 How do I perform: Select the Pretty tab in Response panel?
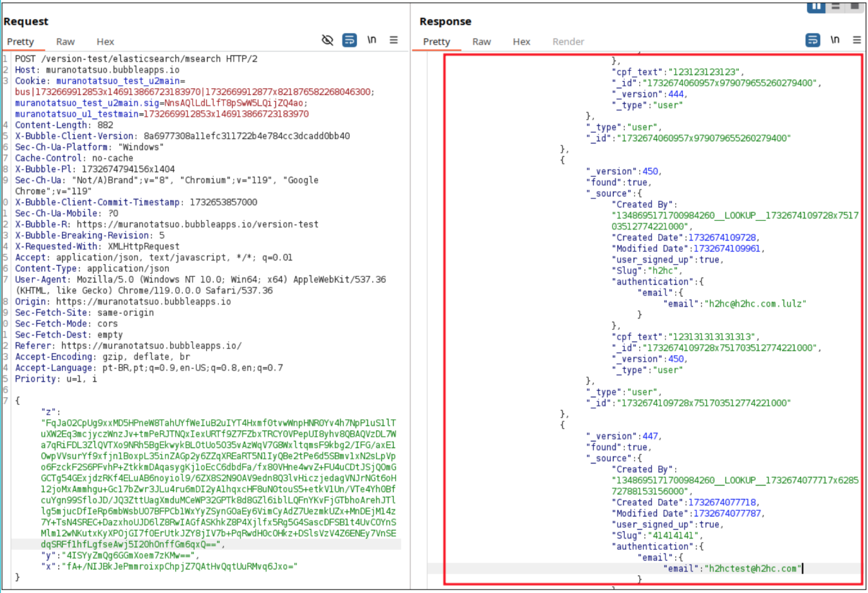click(x=436, y=42)
